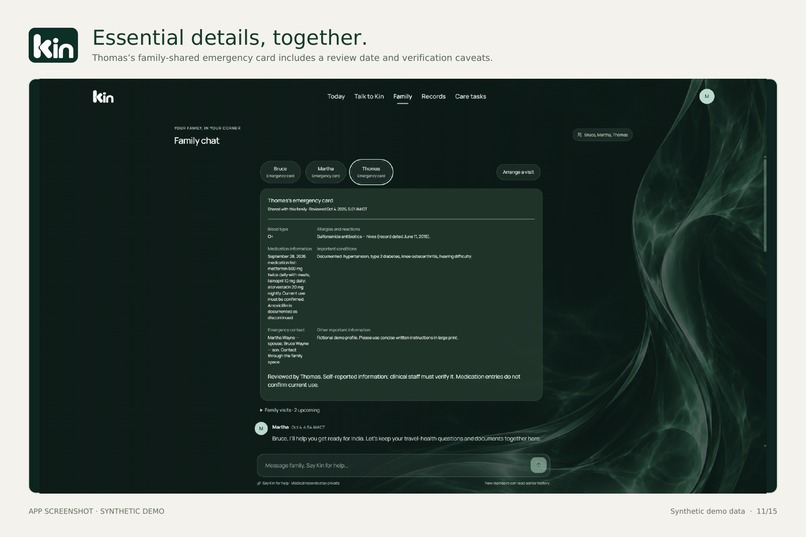Click the Documented hypertension conditions text
The height and width of the screenshot is (537, 806).
[394, 256]
